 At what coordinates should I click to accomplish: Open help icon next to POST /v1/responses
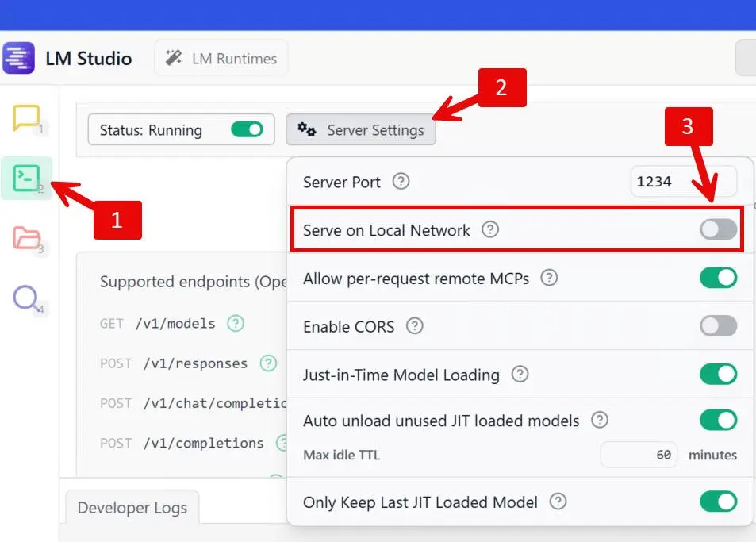(x=268, y=363)
